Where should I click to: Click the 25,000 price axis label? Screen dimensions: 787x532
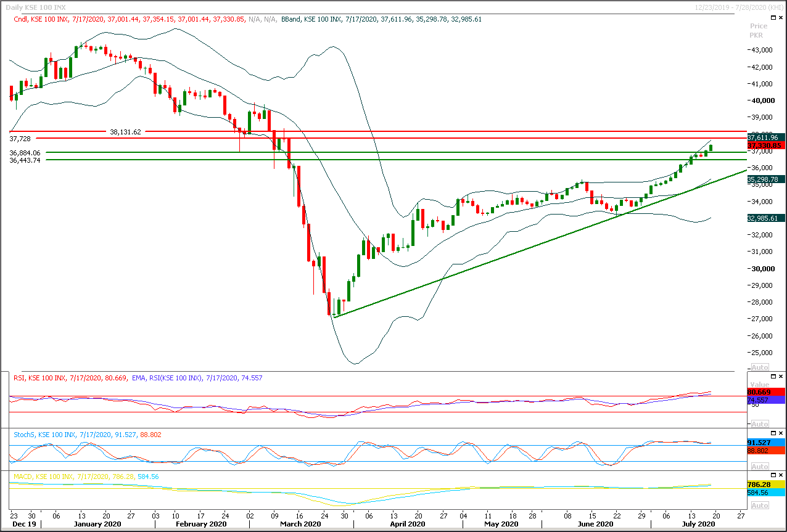(762, 353)
